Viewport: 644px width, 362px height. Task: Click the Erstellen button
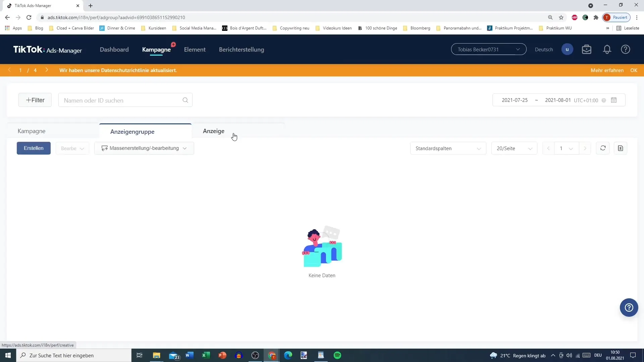34,148
